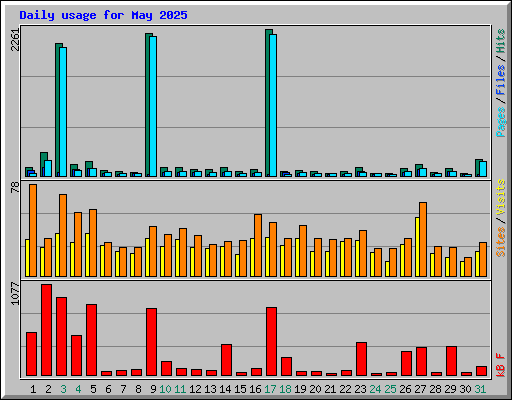The width and height of the screenshot is (512, 400).
Task: Select green weekend day 4 label
Action: coord(78,389)
